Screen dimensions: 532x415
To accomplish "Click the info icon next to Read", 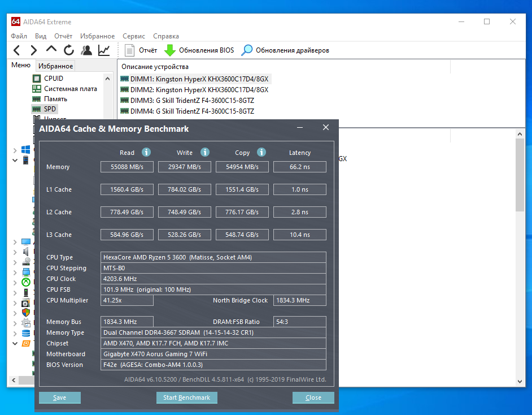I will coord(146,152).
